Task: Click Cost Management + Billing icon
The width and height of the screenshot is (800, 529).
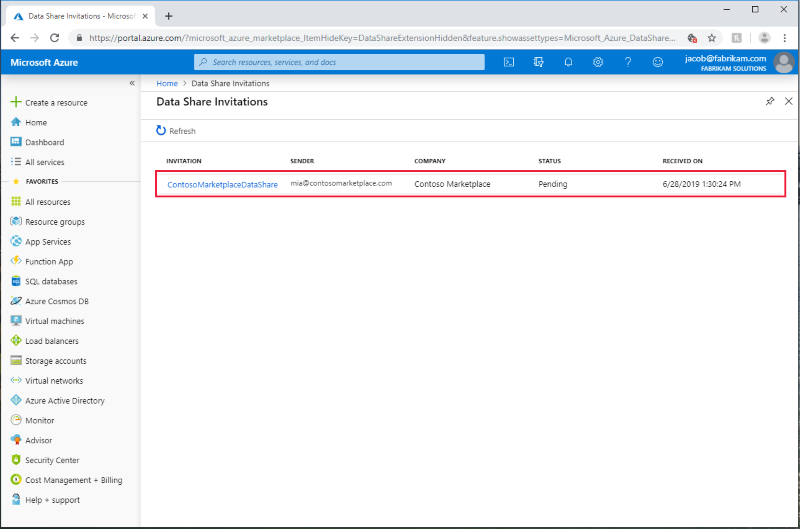Action: pyautogui.click(x=16, y=480)
